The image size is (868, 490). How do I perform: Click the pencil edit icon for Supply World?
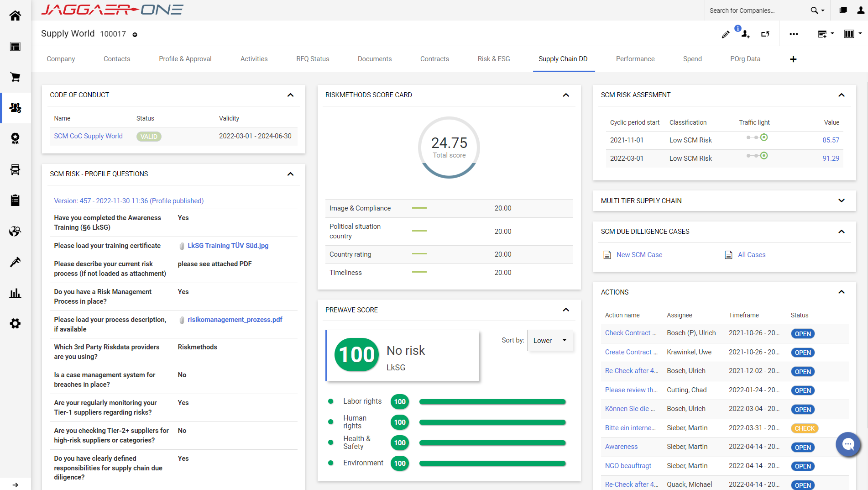tap(726, 34)
